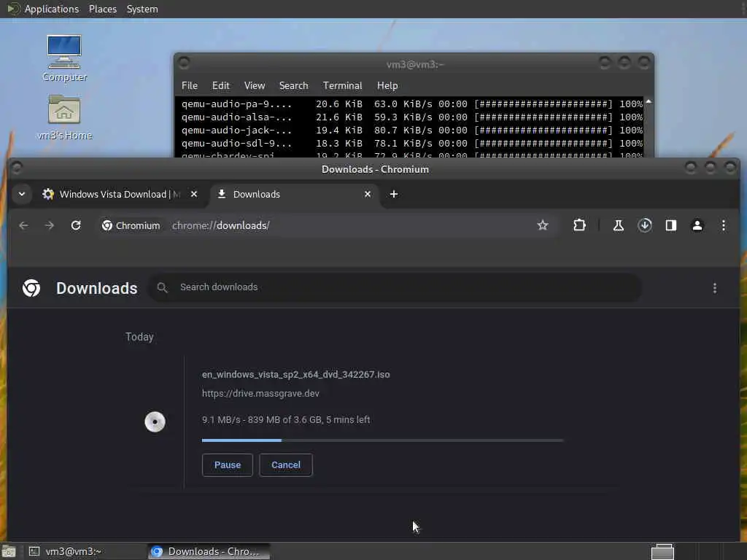Focus the Search downloads field
This screenshot has height=560, width=747.
coord(395,287)
